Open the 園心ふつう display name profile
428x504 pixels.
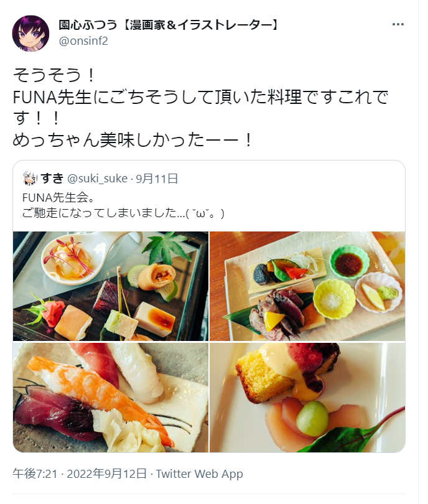(x=169, y=25)
